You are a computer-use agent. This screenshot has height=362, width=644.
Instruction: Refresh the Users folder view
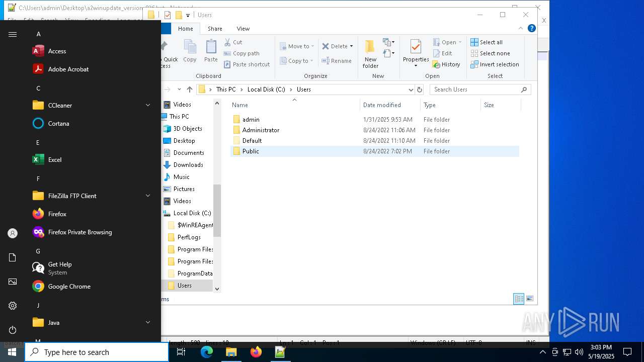(420, 89)
